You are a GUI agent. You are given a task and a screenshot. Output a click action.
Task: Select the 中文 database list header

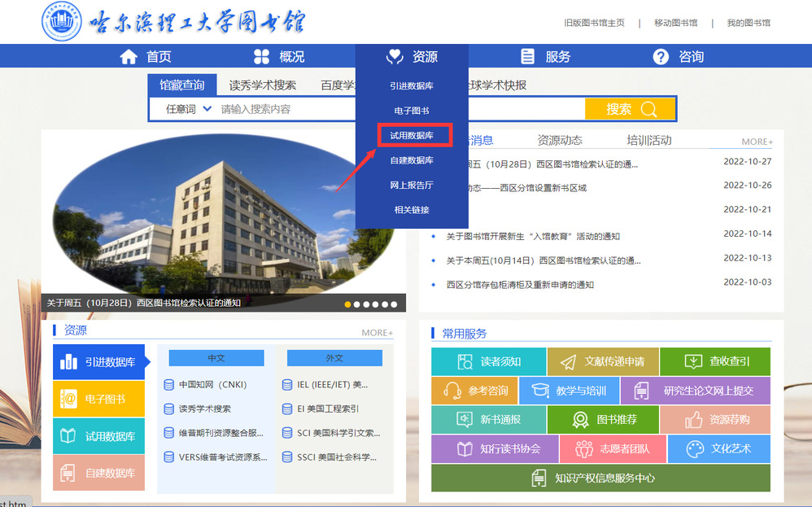coord(216,358)
